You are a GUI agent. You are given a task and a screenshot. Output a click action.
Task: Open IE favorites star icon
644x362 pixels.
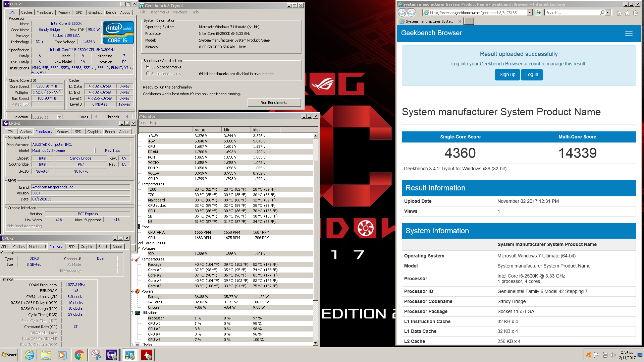tap(627, 13)
